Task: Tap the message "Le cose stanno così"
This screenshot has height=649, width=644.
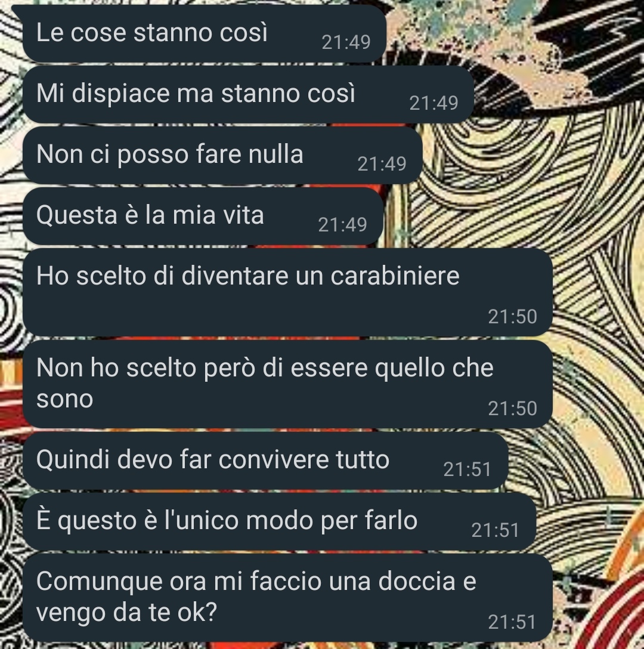Action: [204, 34]
